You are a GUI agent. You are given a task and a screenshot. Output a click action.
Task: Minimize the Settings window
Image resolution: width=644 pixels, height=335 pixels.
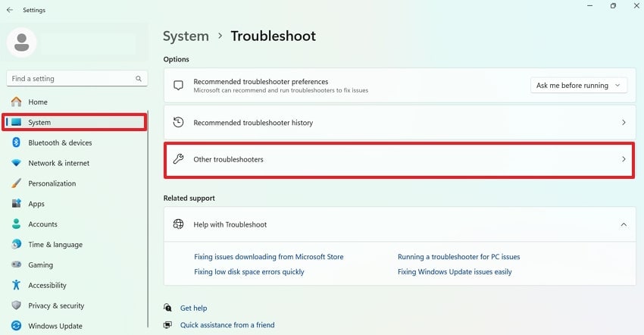[x=589, y=6]
